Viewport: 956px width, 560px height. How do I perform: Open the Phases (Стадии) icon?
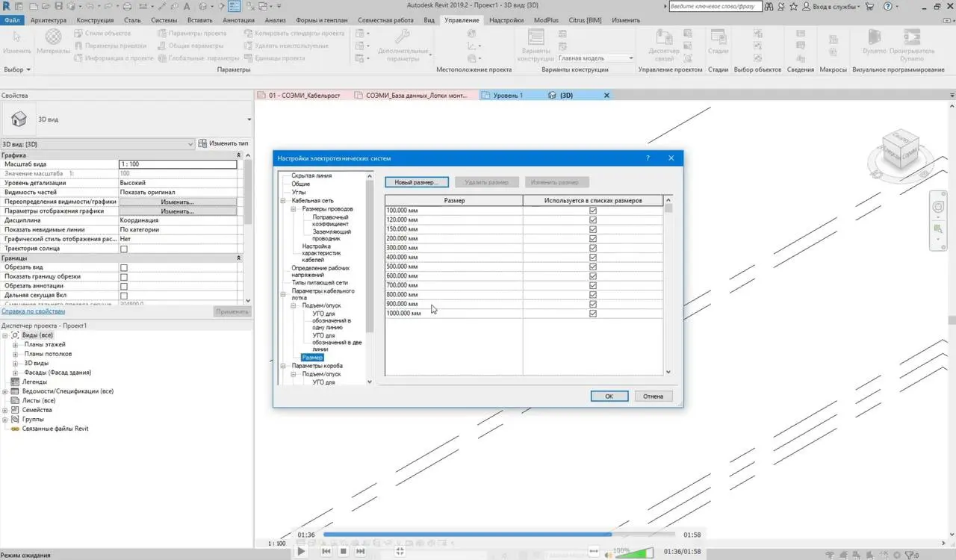tap(718, 37)
